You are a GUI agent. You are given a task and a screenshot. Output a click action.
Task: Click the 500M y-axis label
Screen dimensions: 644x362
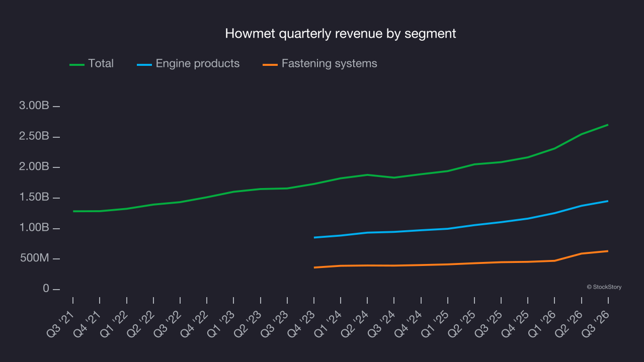[x=34, y=258]
